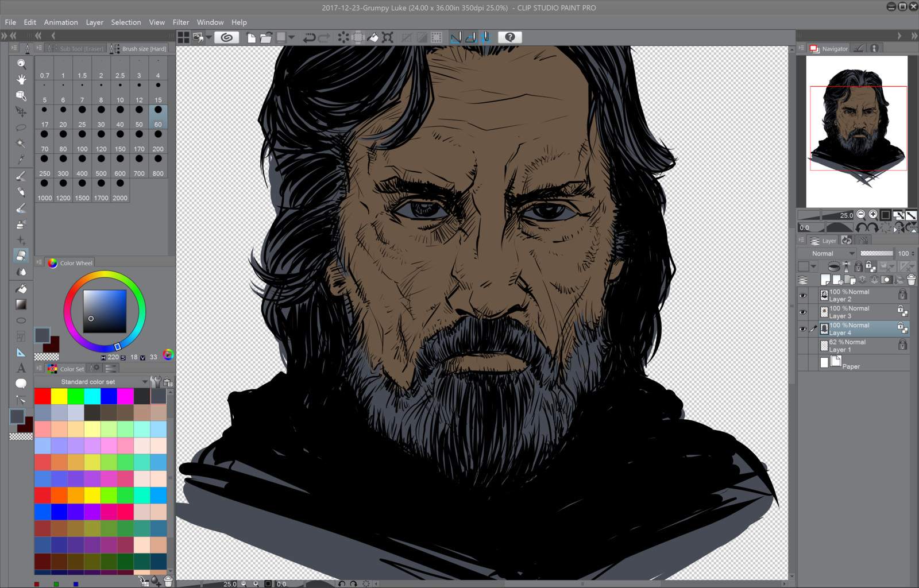Open the help question mark button

pyautogui.click(x=509, y=37)
